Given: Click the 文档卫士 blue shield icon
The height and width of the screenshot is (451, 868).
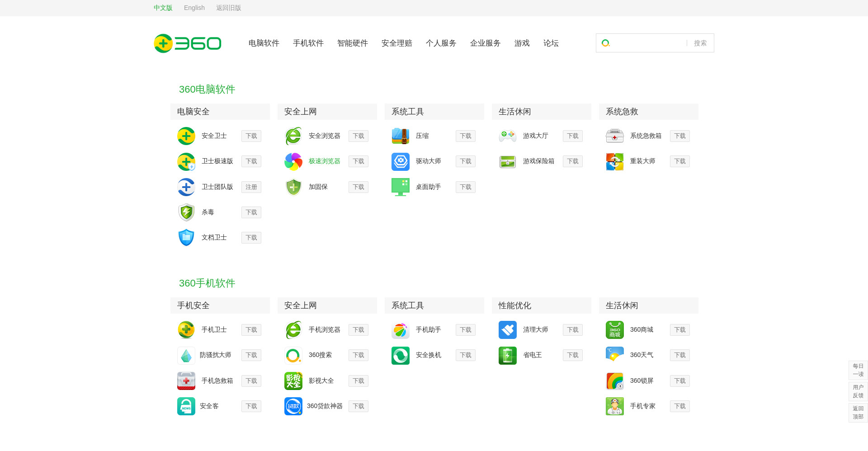Looking at the screenshot, I should pyautogui.click(x=186, y=238).
